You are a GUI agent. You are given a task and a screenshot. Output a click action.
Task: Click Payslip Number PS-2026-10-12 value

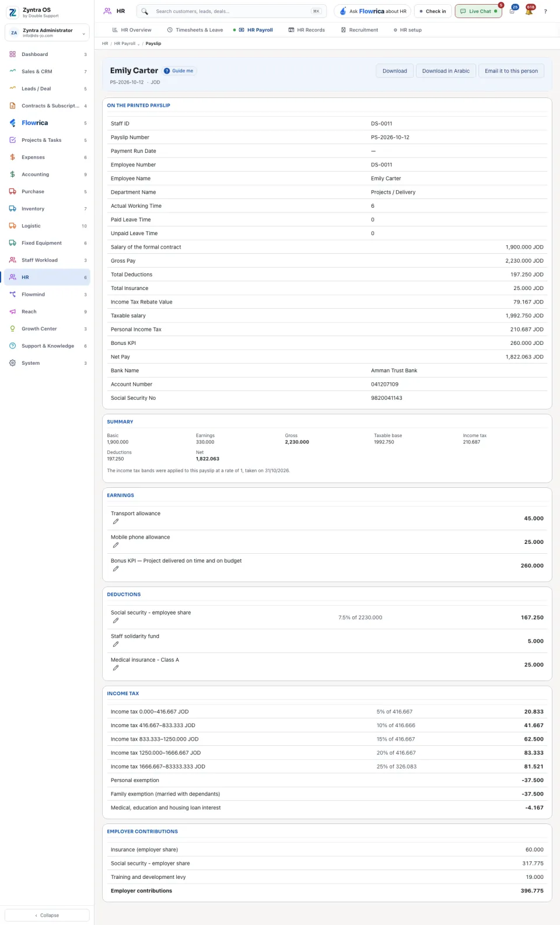390,138
